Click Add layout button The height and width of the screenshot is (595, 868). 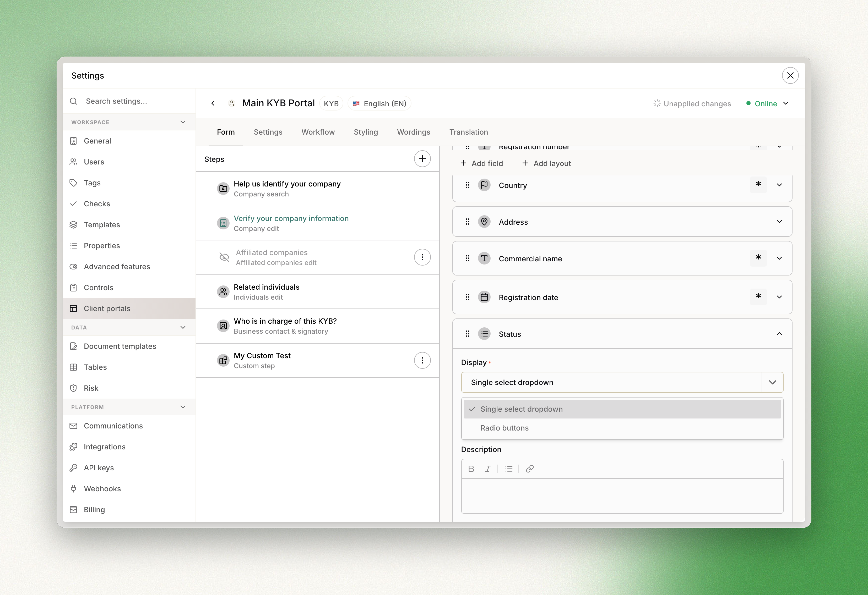click(546, 163)
